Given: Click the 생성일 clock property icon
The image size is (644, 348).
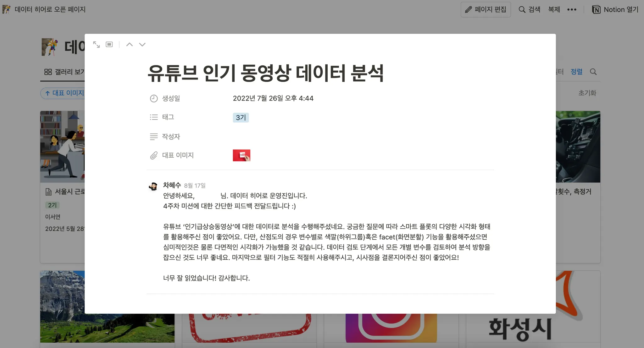Looking at the screenshot, I should (154, 98).
